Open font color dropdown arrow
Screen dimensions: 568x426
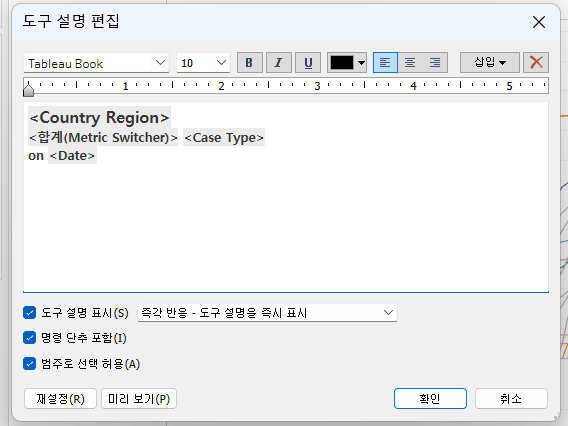tap(361, 63)
